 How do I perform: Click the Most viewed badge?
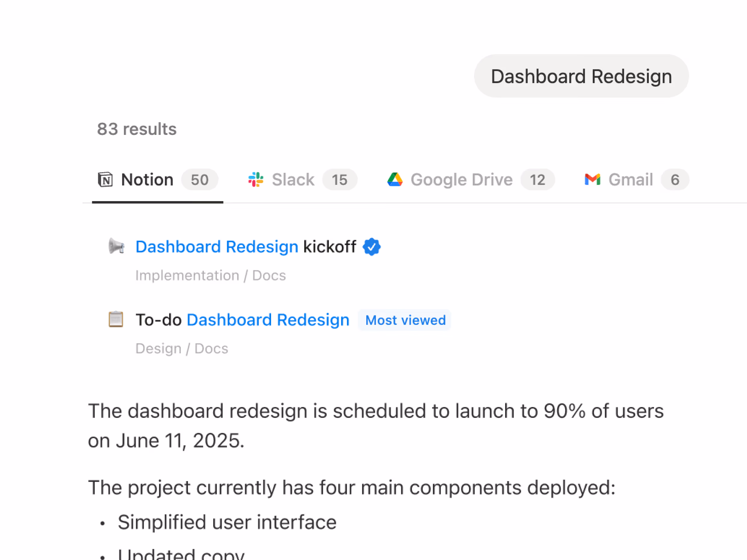click(405, 320)
